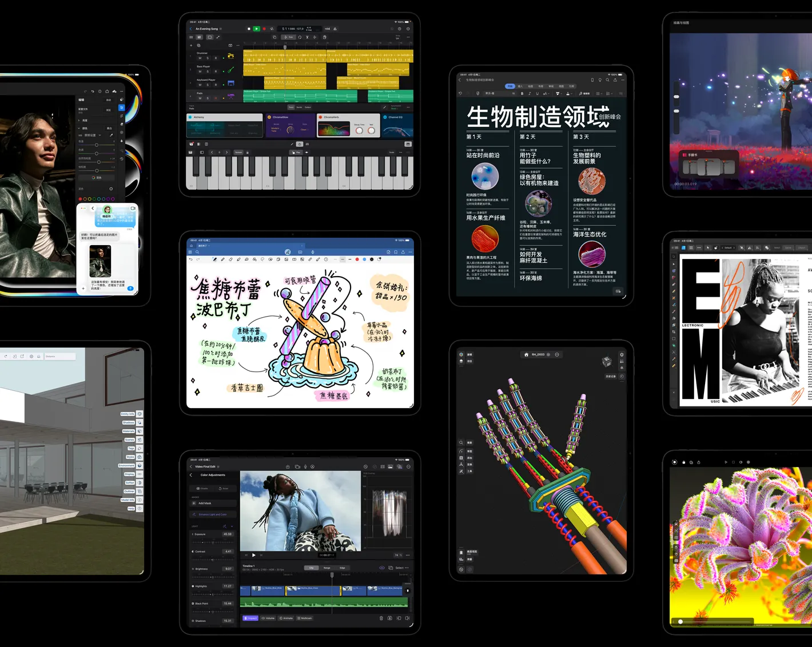This screenshot has width=812, height=647.
Task: Tap the metronome icon in Logic Pro
Action: pos(335,29)
